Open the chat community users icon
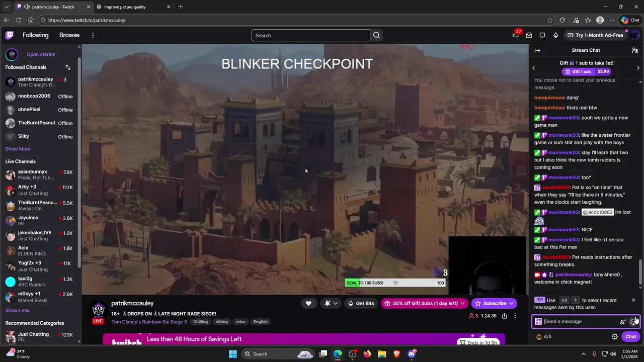Viewport: 644px width, 362px height. click(x=635, y=50)
